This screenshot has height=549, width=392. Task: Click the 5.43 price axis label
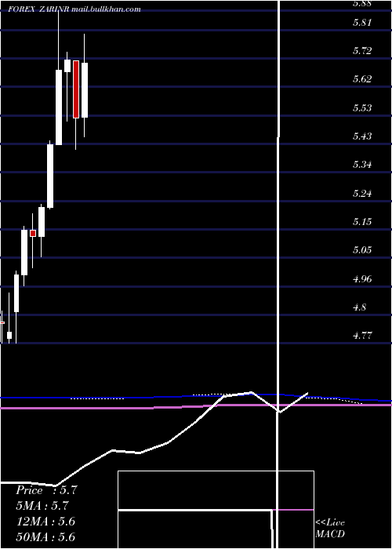[361, 136]
